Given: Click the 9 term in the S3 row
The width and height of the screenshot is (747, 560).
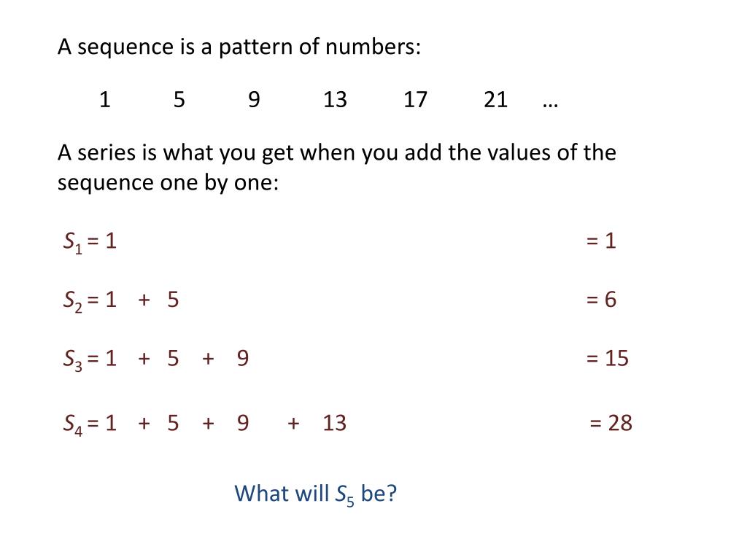Looking at the screenshot, I should coord(243,359).
